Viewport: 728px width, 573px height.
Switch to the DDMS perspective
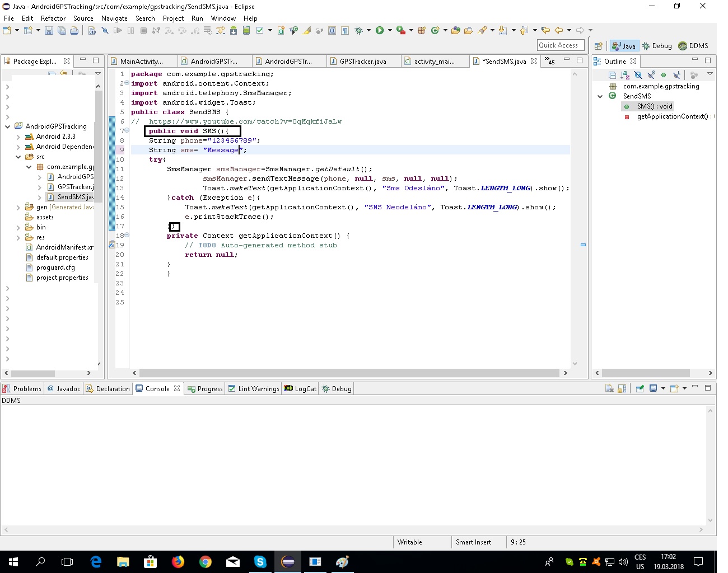pos(693,46)
